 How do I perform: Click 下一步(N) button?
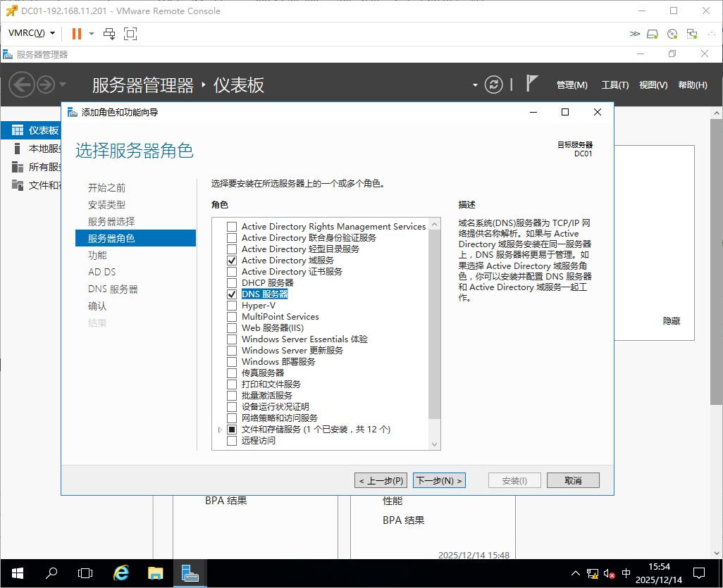click(439, 481)
